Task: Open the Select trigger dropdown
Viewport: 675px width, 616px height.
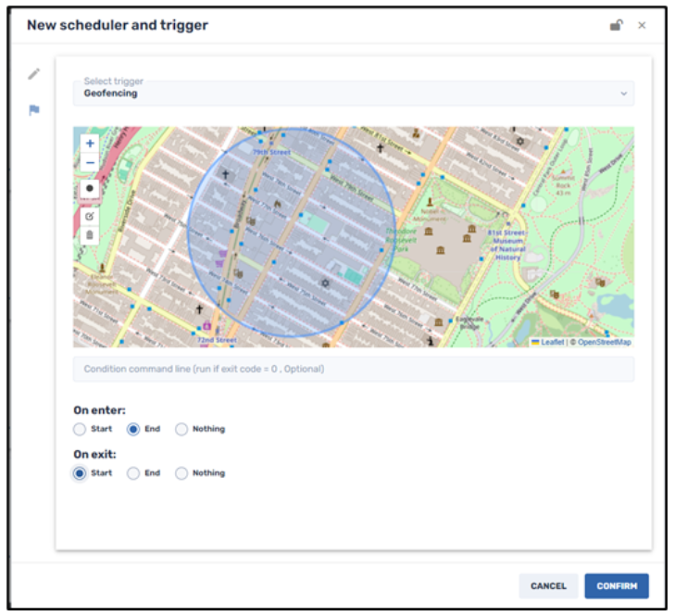Action: (x=354, y=93)
